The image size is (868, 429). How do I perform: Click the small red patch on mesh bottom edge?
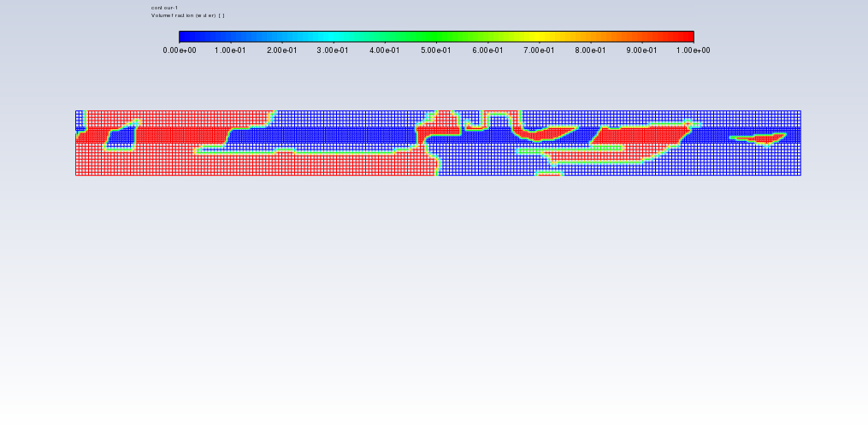coord(549,173)
